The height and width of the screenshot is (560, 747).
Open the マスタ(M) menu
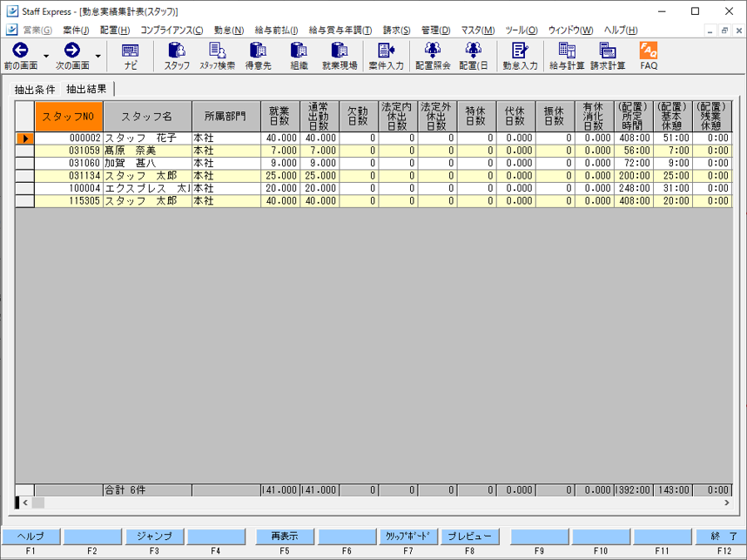pyautogui.click(x=477, y=30)
